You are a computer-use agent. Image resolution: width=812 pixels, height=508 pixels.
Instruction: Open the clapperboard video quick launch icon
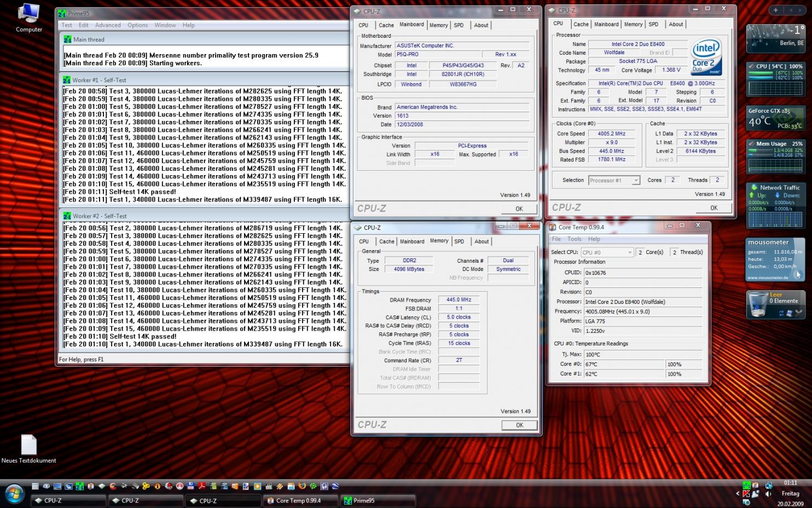click(x=269, y=486)
